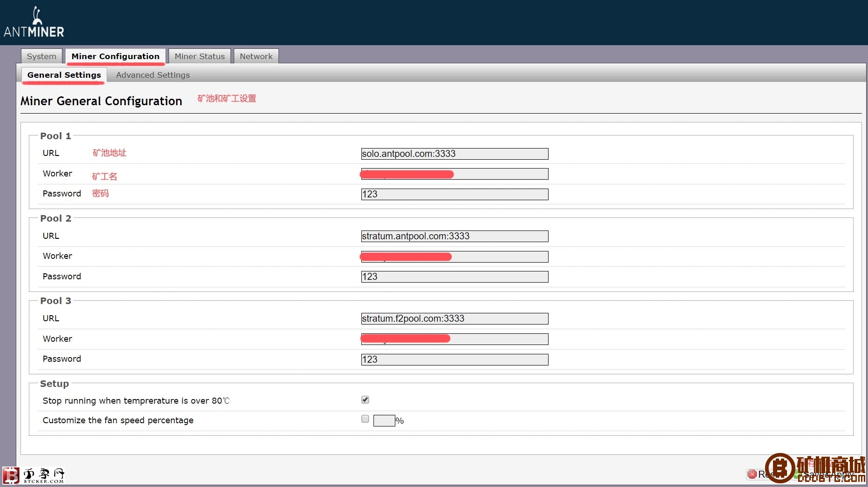868x487 pixels.
Task: Click the Pool 3 section label
Action: 55,301
